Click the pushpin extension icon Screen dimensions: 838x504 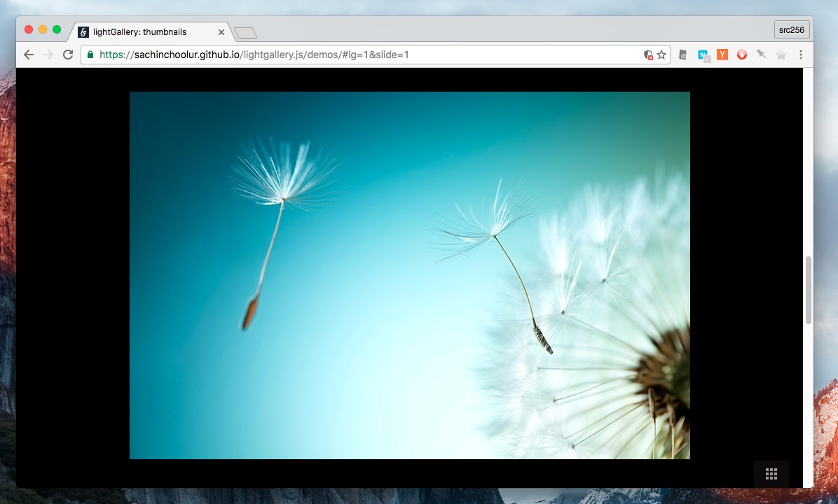(761, 55)
